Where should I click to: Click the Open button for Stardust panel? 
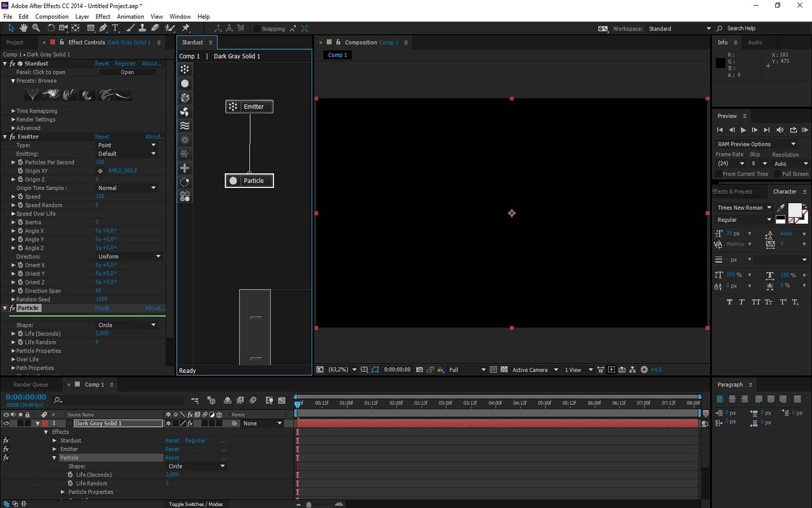[x=127, y=72]
